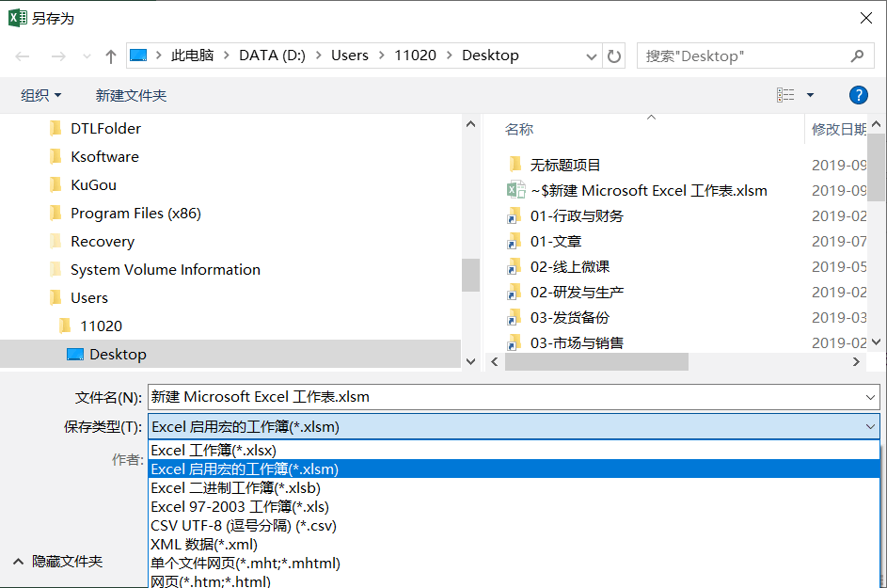The image size is (887, 588).
Task: Open the filename history dropdown arrow
Action: 871,397
